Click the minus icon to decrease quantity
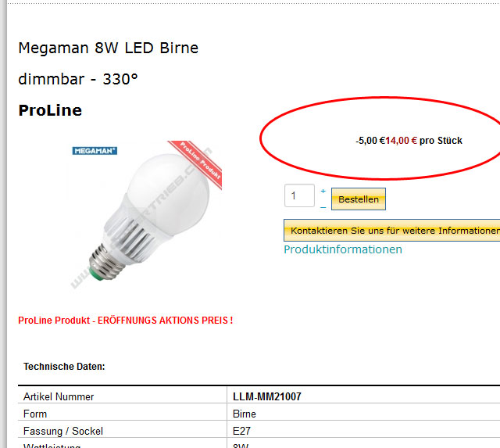This screenshot has height=448, width=500. tap(323, 207)
